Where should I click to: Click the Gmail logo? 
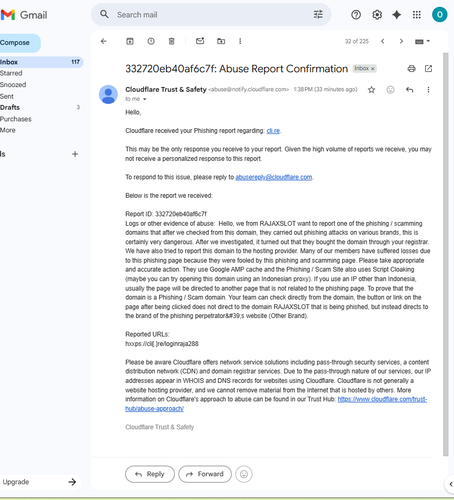pos(24,15)
